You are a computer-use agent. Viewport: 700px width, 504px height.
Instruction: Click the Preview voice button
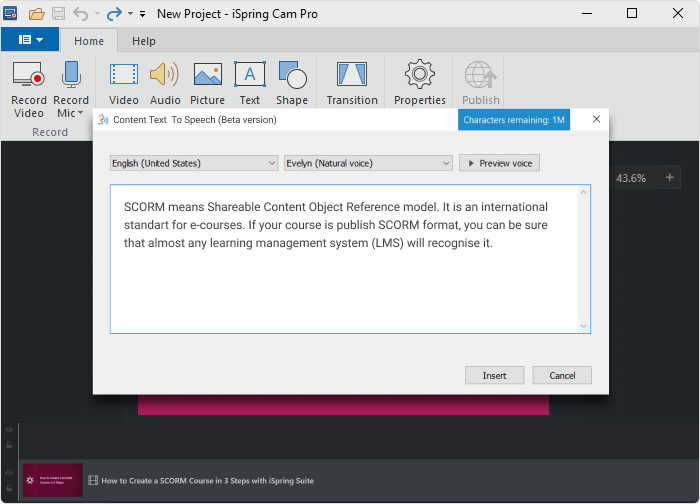500,163
